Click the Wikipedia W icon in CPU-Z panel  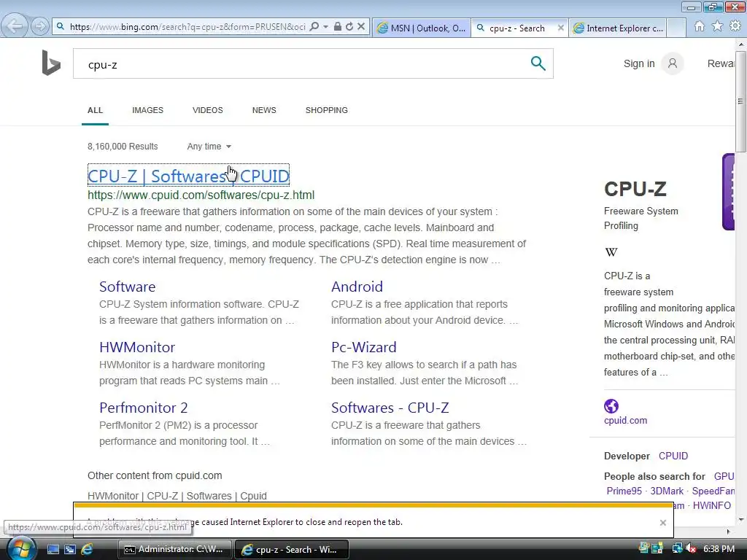click(x=611, y=252)
